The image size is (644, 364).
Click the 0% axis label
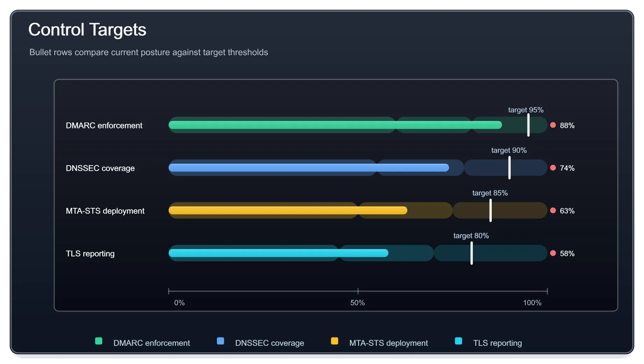pos(179,303)
